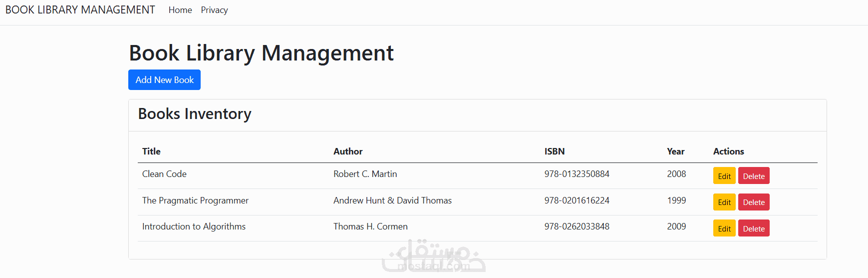
Task: Click the Books Inventory card heading
Action: tap(195, 114)
